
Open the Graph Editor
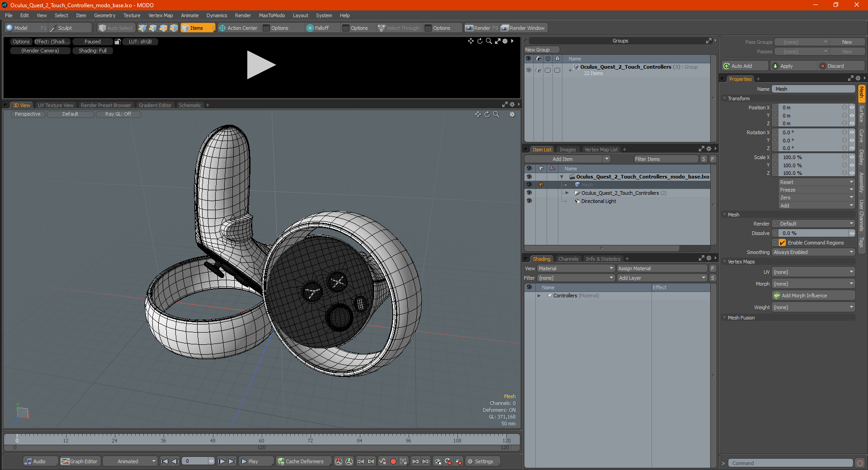pos(80,461)
